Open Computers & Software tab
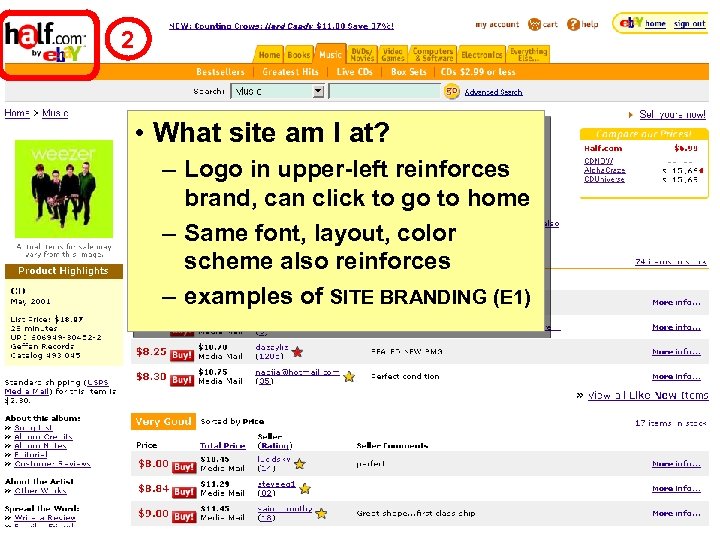 (433, 55)
